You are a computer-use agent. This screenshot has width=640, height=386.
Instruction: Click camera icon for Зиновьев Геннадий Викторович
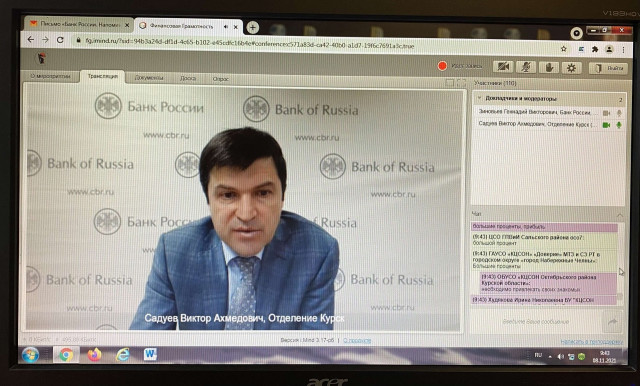point(607,113)
